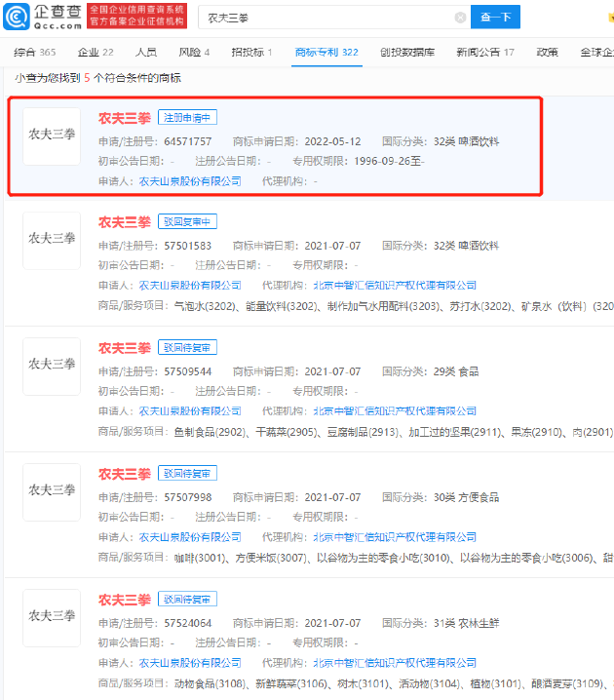Open 农夫三拳 title of 30类 方便食品 entry
Screen dimensions: 614x700
click(125, 474)
